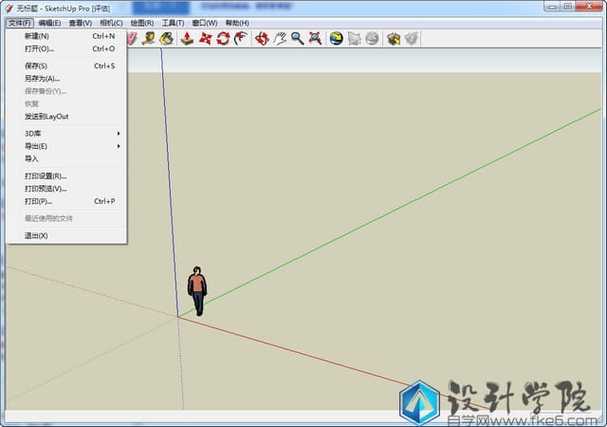This screenshot has width=607, height=427.
Task: Open the 窗口(W) menu
Action: coord(204,23)
